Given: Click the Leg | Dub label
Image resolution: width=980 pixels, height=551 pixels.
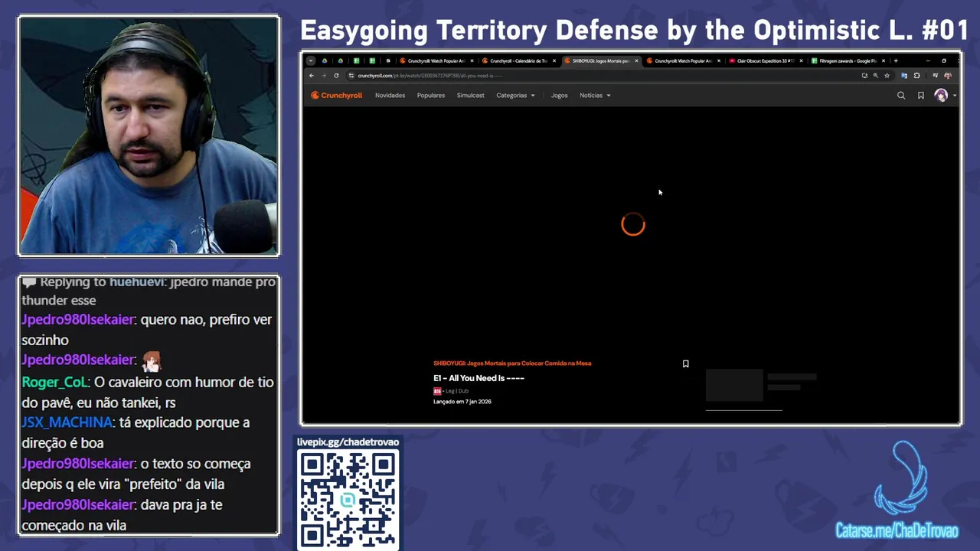Looking at the screenshot, I should [x=457, y=391].
